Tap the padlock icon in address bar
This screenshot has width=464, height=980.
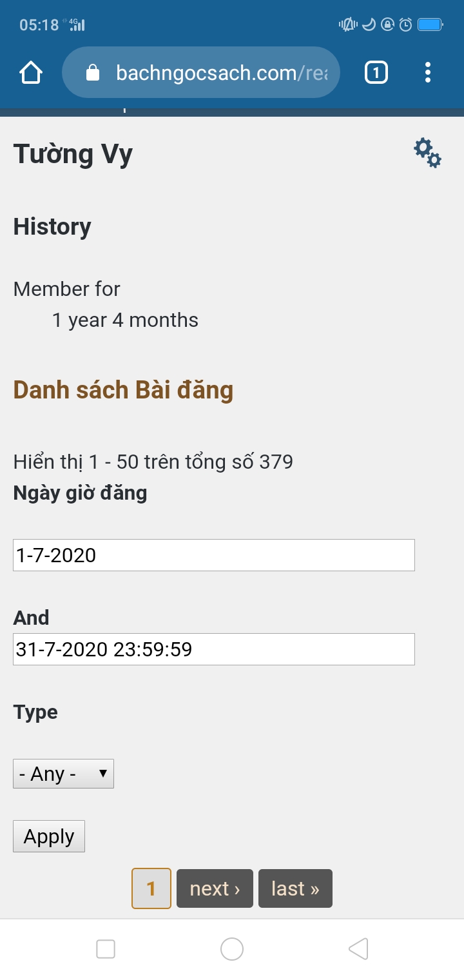tap(93, 73)
